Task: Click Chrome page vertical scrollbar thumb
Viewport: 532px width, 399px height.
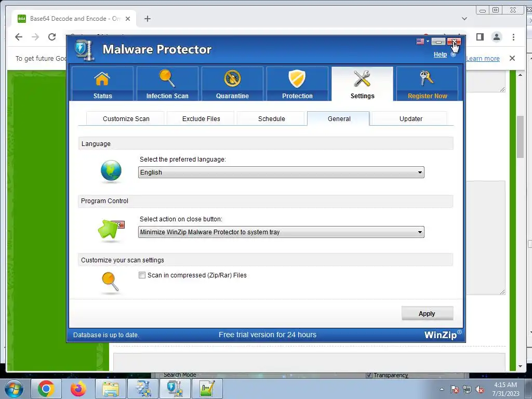Action: pos(520,137)
